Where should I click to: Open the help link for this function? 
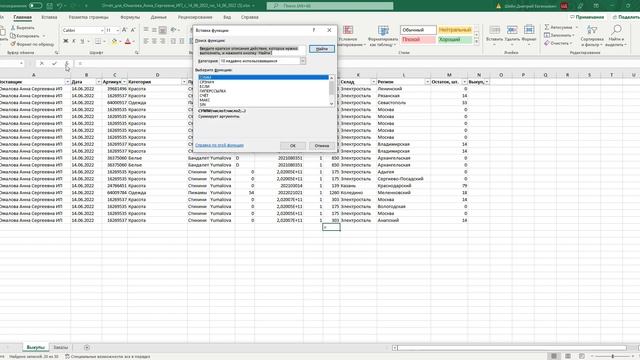[x=220, y=145]
